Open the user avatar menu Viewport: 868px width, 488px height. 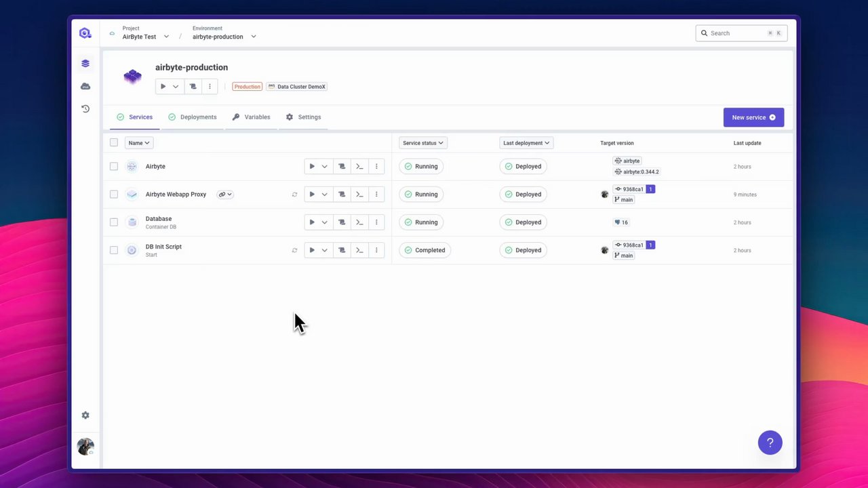pos(85,447)
